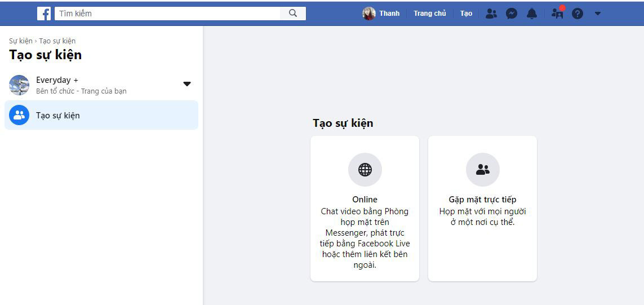This screenshot has width=644, height=305.
Task: Click the search magnifier button
Action: click(x=293, y=13)
